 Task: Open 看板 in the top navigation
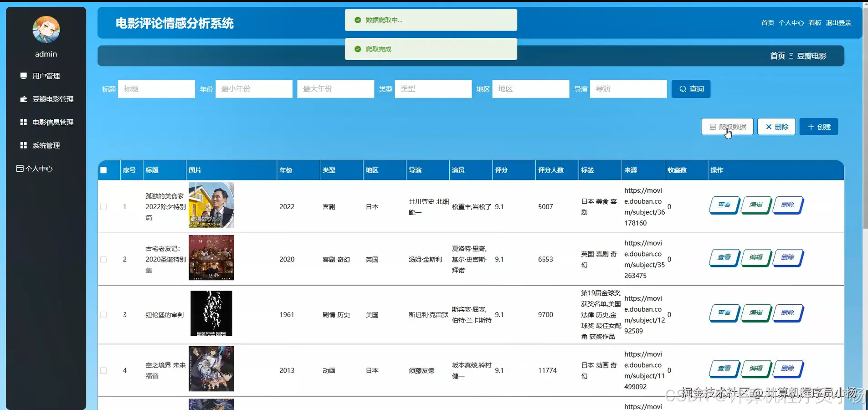point(815,23)
